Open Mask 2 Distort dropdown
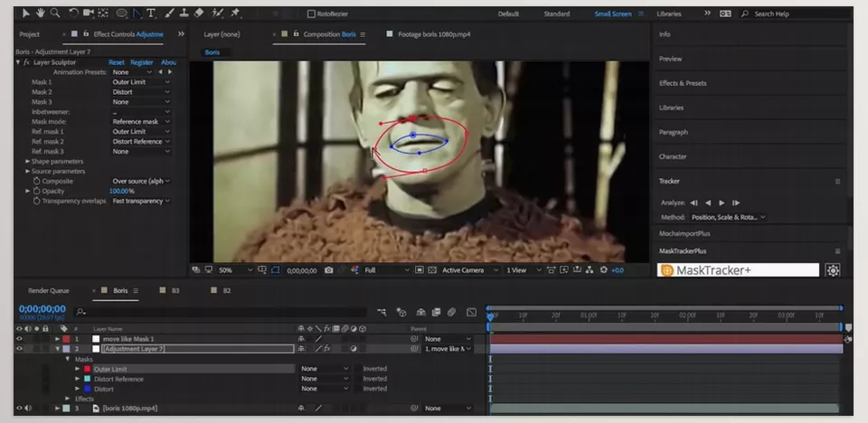 pyautogui.click(x=141, y=92)
